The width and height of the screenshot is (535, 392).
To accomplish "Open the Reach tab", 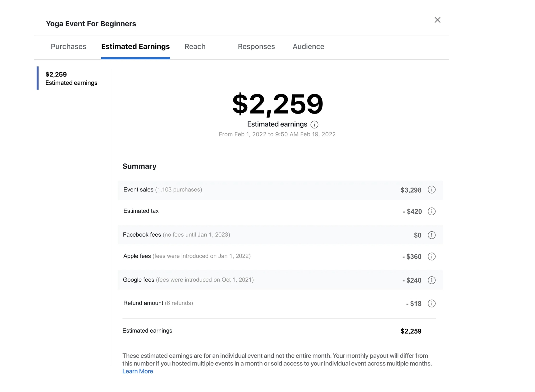I will point(195,47).
